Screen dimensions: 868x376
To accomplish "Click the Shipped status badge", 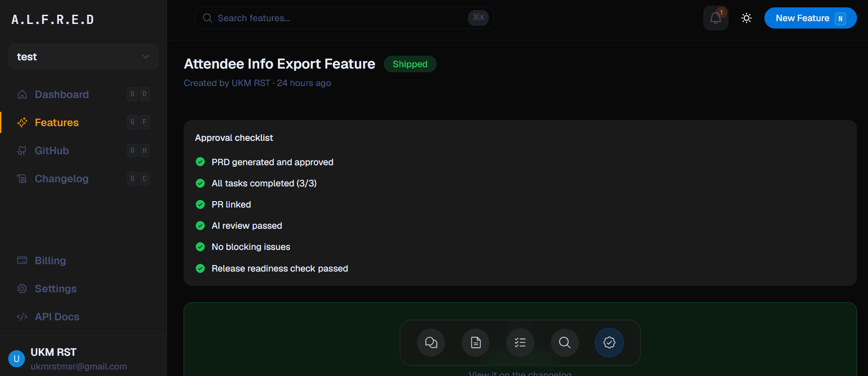I will tap(410, 64).
